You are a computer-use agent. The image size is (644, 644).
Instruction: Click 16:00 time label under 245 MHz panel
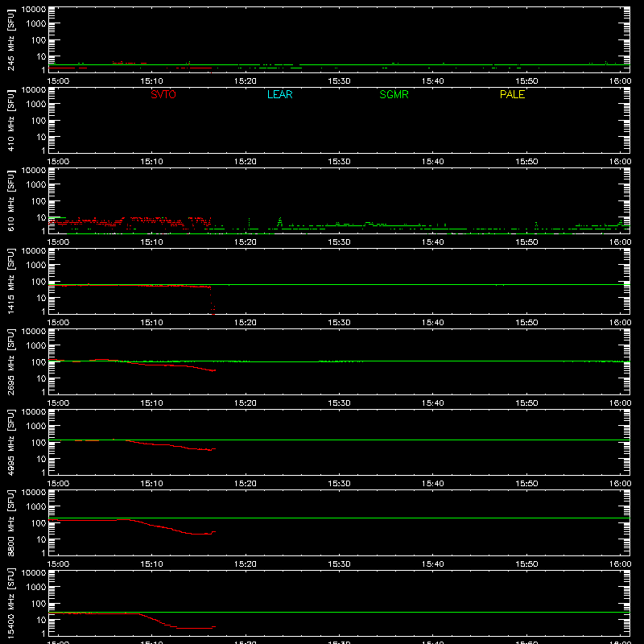[620, 81]
